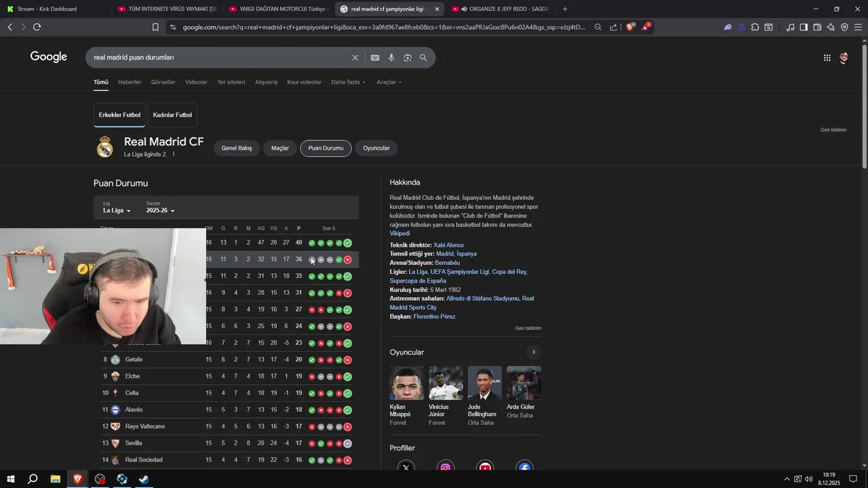Screen dimensions: 868x488
Task: Open the Brave playlist music note icon
Action: click(x=790, y=27)
